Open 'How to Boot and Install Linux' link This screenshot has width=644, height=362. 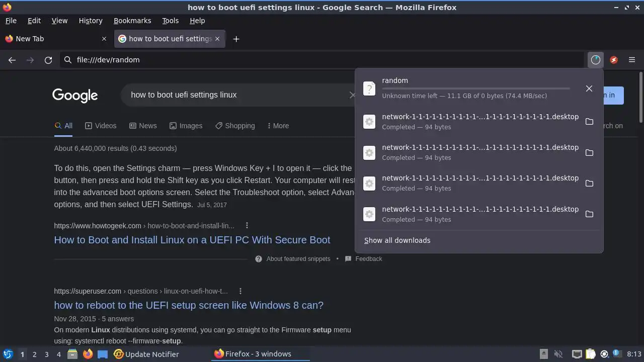pyautogui.click(x=192, y=240)
